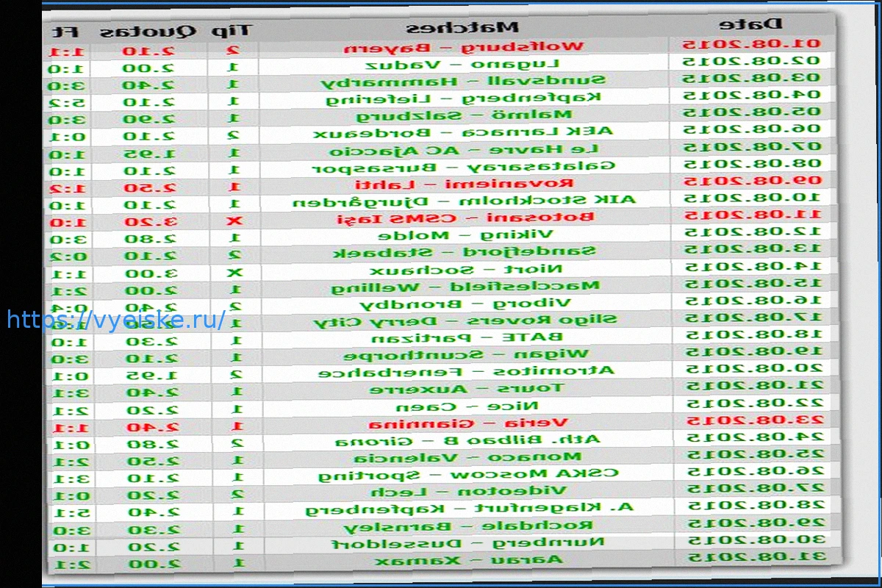Click the vyeiske.ru watermark link
The width and height of the screenshot is (882, 588).
[116, 320]
